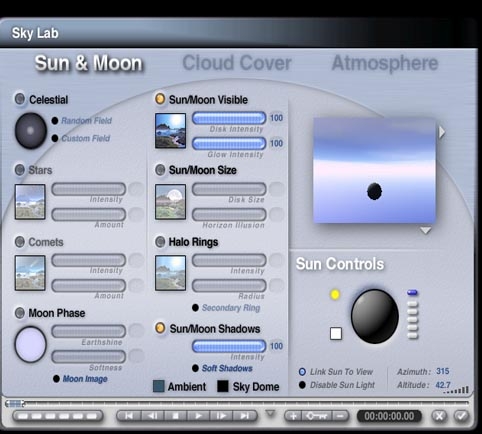Select the Random Field radio button

pos(55,120)
